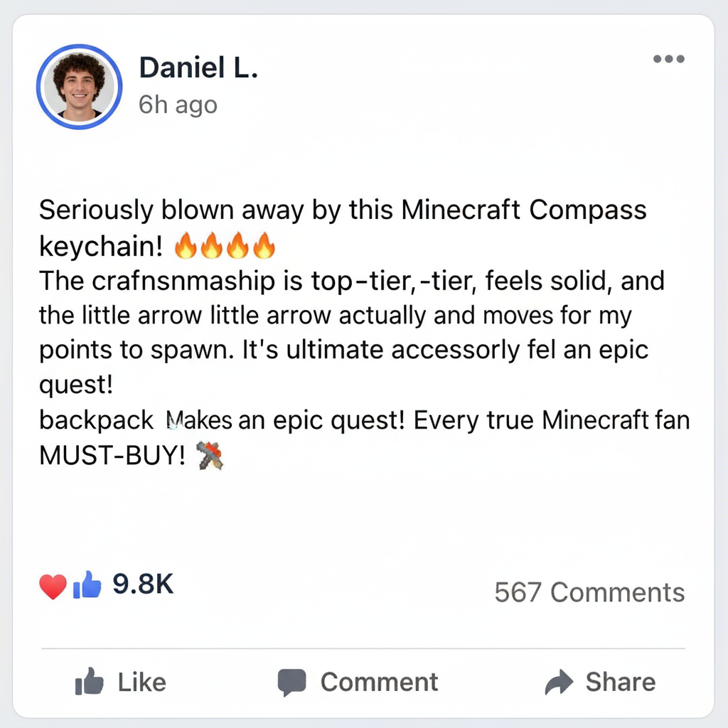Click the gray thumbs-up Like icon

[x=90, y=683]
